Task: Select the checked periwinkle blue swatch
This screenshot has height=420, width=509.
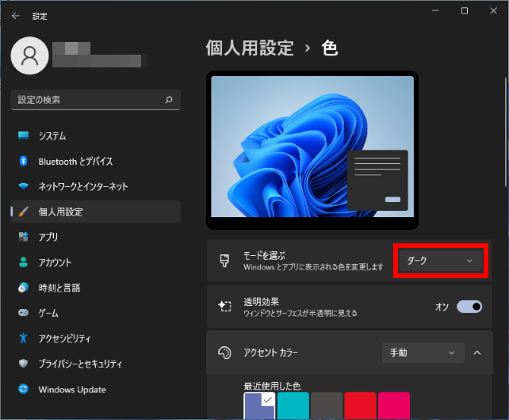Action: (x=259, y=406)
